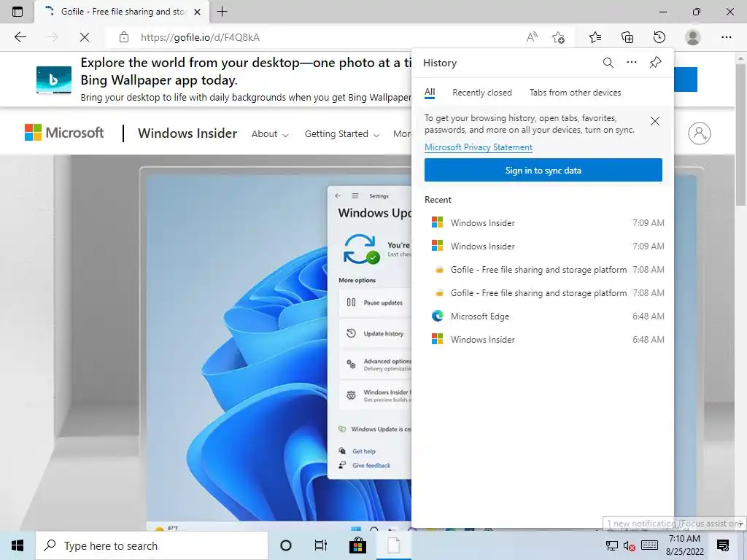Go back to previous page
Viewport: 747px width, 560px height.
(x=20, y=37)
